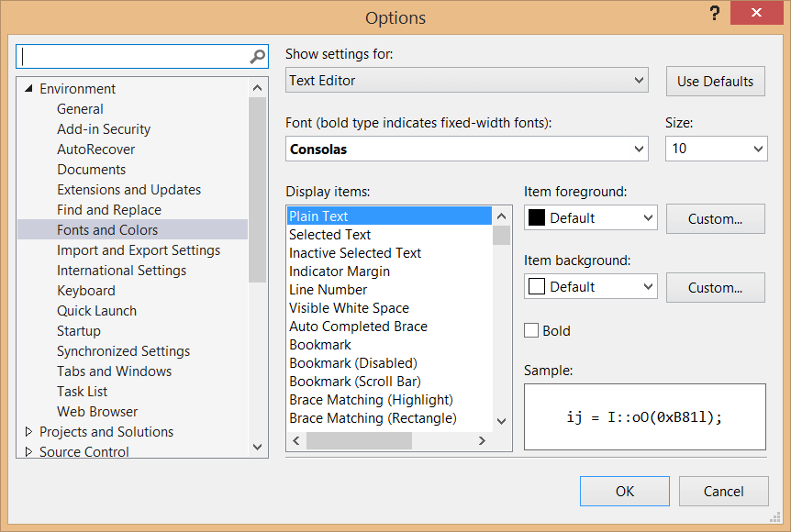
Task: Enable the Bold checkbox
Action: (x=531, y=331)
